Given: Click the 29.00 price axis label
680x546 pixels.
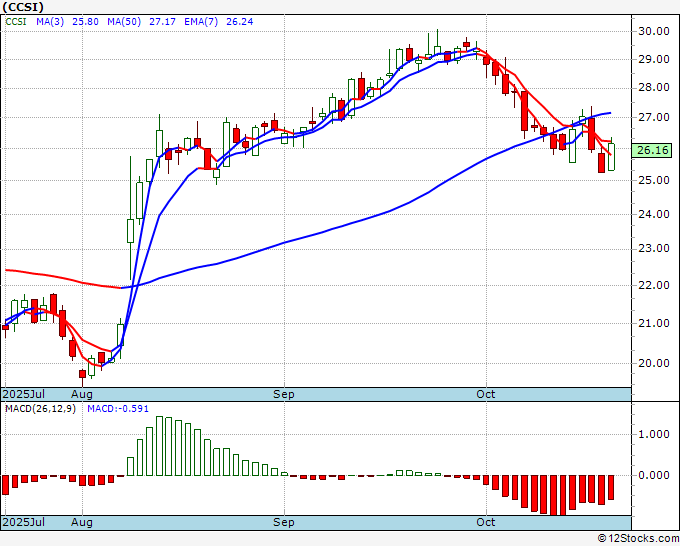Looking at the screenshot, I should click(x=654, y=59).
